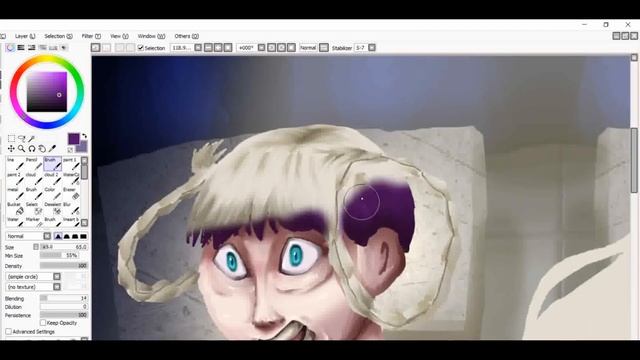This screenshot has height=360, width=640.
Task: Toggle the color wheel panel icon
Action: click(x=10, y=48)
